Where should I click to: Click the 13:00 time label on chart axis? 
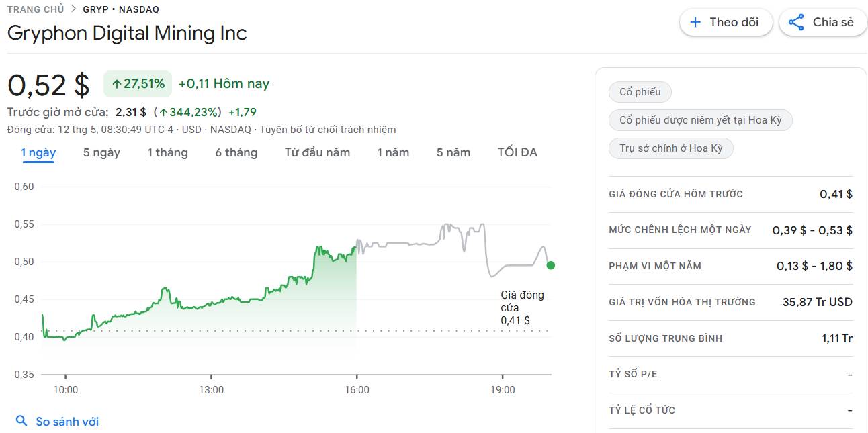211,390
